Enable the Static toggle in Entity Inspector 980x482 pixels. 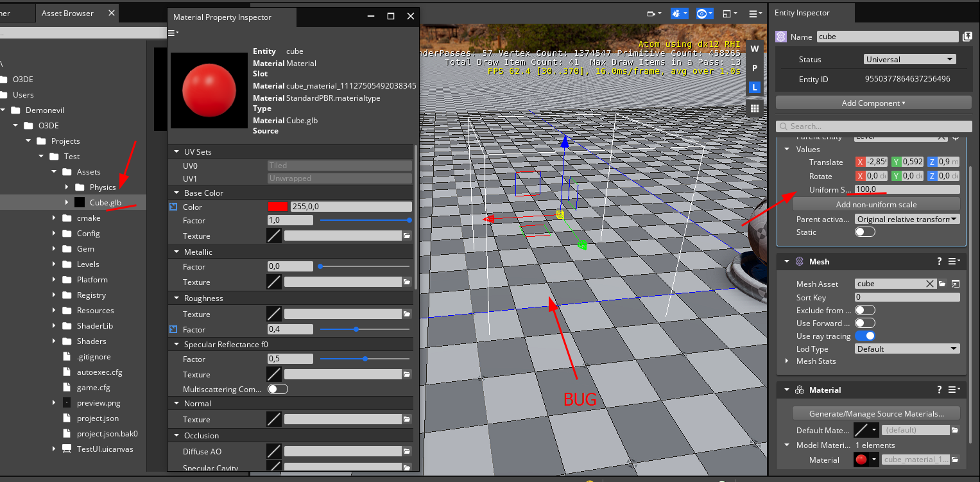click(x=864, y=232)
